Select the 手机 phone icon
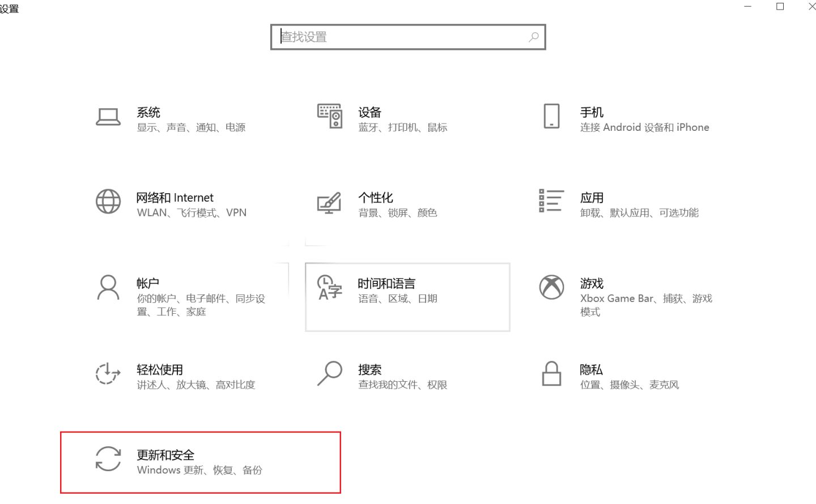Screen dimensions: 816x504 [551, 116]
